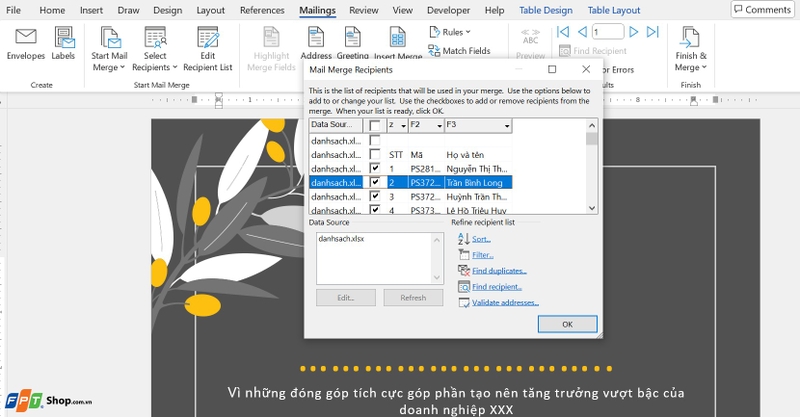Toggle checkbox in first blank recipient row
The height and width of the screenshot is (417, 800).
pyautogui.click(x=375, y=140)
